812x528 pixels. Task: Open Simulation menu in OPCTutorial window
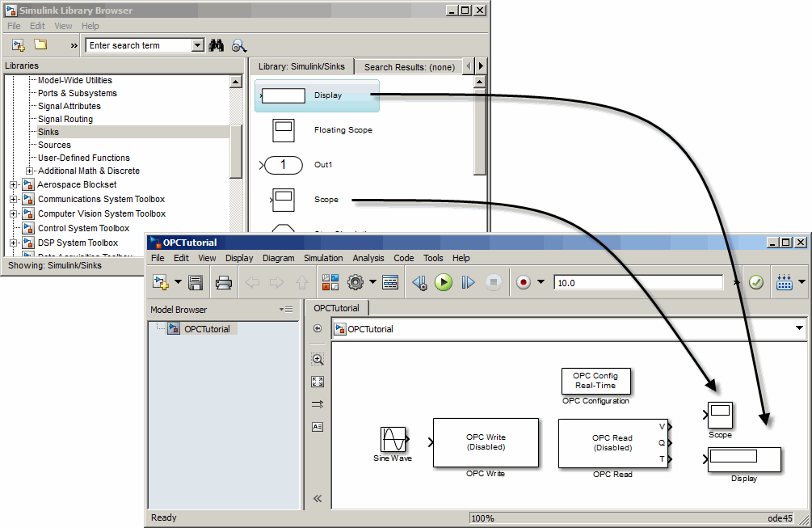[x=323, y=258]
